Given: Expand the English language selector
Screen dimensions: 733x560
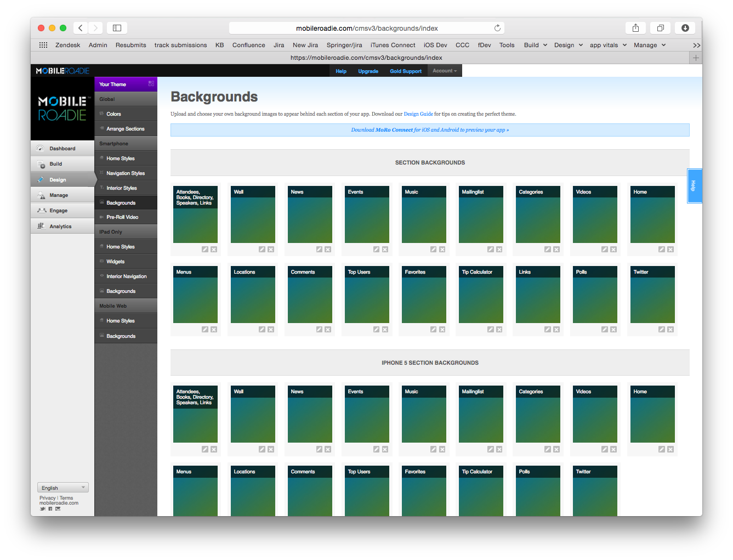Looking at the screenshot, I should (x=62, y=488).
